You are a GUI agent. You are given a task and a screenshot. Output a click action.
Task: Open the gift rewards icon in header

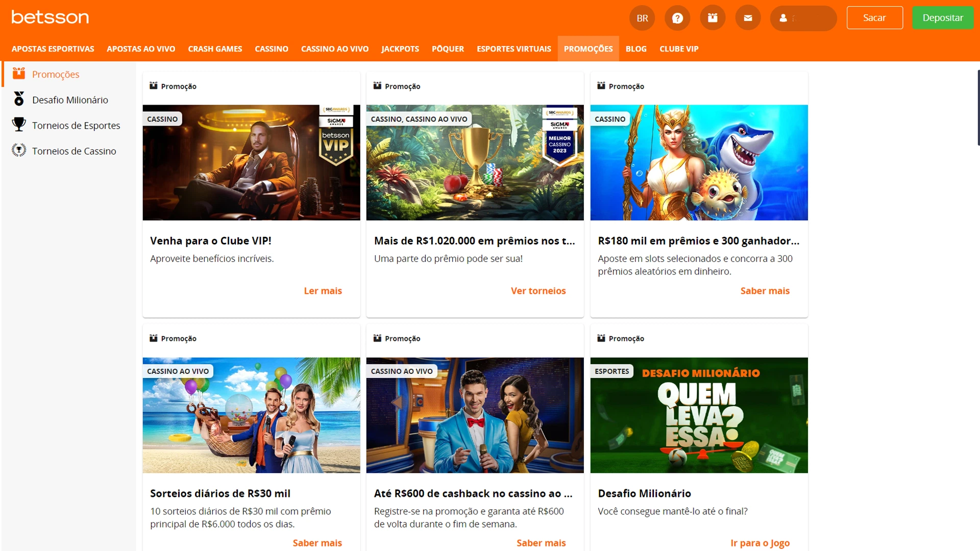[713, 18]
